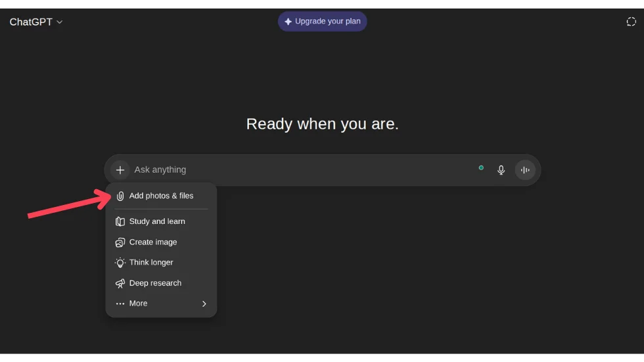Screen dimensions: 644x362
Task: Click the microphone dictation icon
Action: pos(501,170)
